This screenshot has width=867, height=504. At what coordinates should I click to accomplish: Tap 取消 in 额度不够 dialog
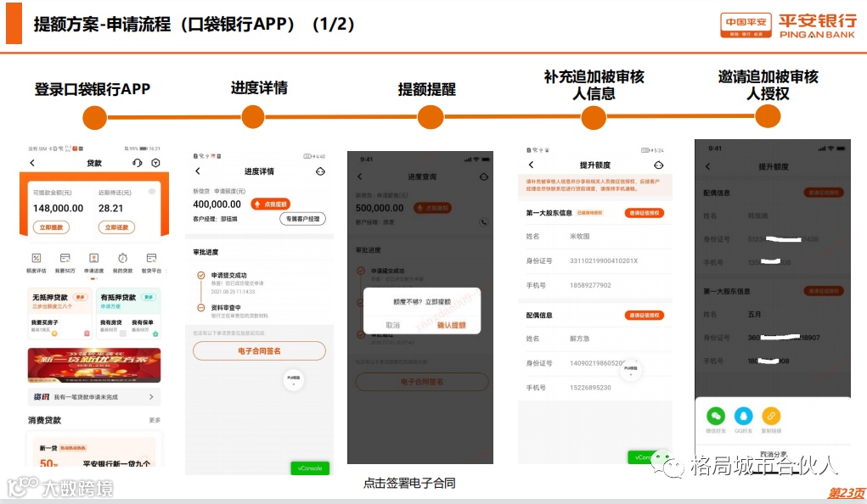(392, 325)
